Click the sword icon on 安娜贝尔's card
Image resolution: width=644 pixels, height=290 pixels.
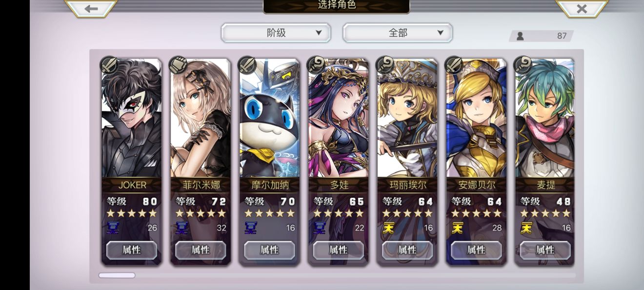click(x=454, y=65)
